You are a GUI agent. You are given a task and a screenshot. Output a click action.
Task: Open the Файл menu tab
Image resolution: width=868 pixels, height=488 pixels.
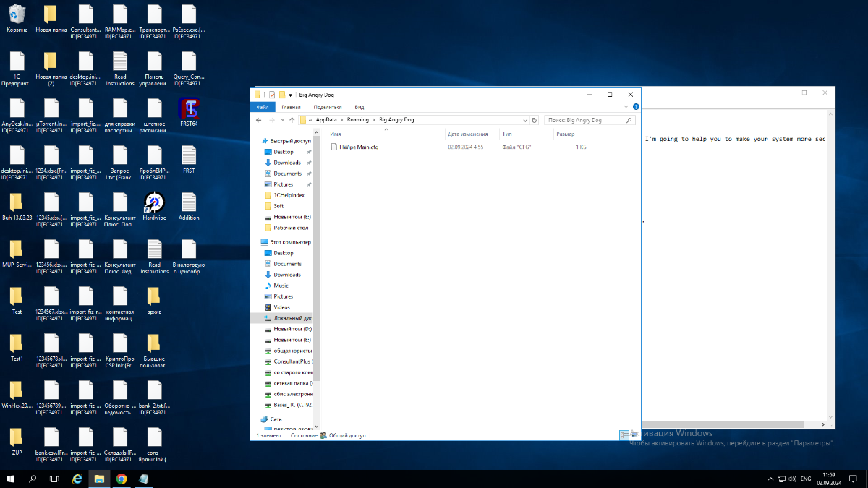coord(262,107)
